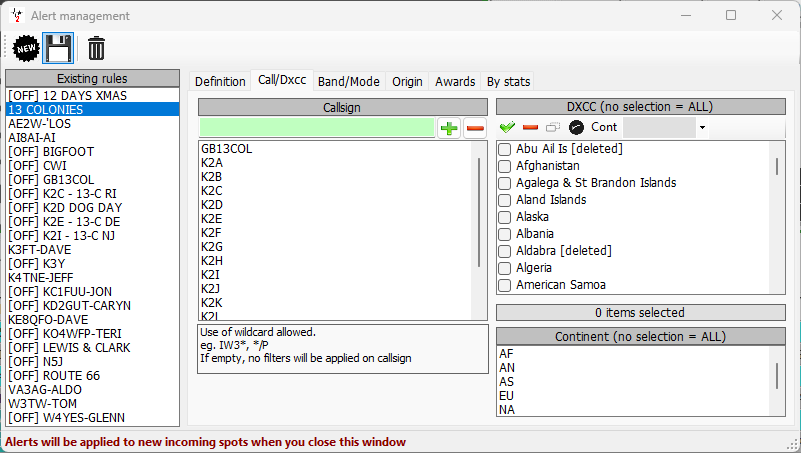801x453 pixels.
Task: Select the W3TW-TOM rule
Action: point(92,403)
